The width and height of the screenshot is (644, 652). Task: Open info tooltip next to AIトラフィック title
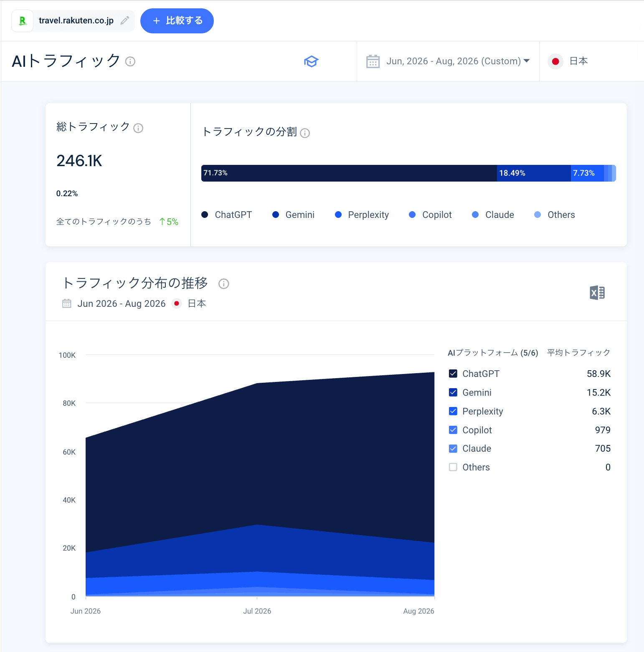click(x=130, y=62)
